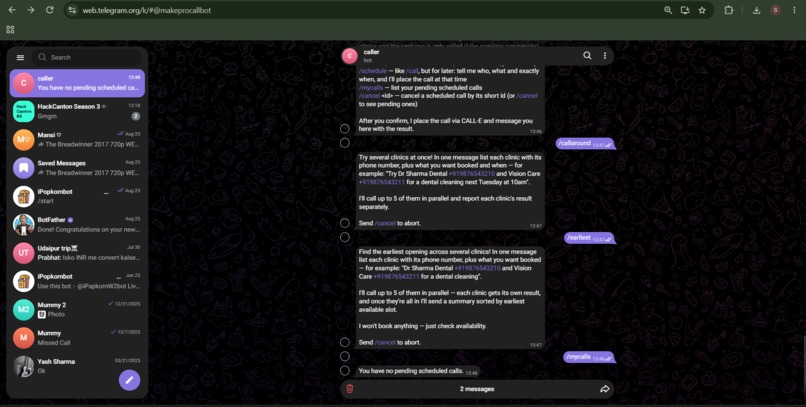
Task: Reload the page
Action: point(49,10)
